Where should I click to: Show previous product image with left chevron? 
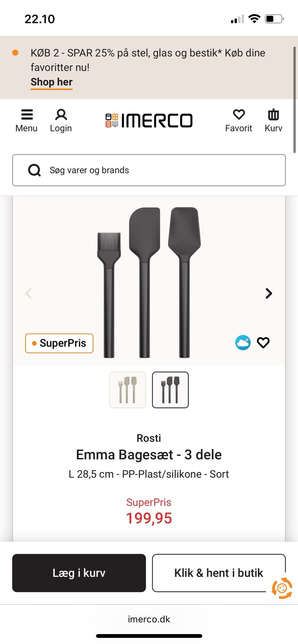pos(29,293)
